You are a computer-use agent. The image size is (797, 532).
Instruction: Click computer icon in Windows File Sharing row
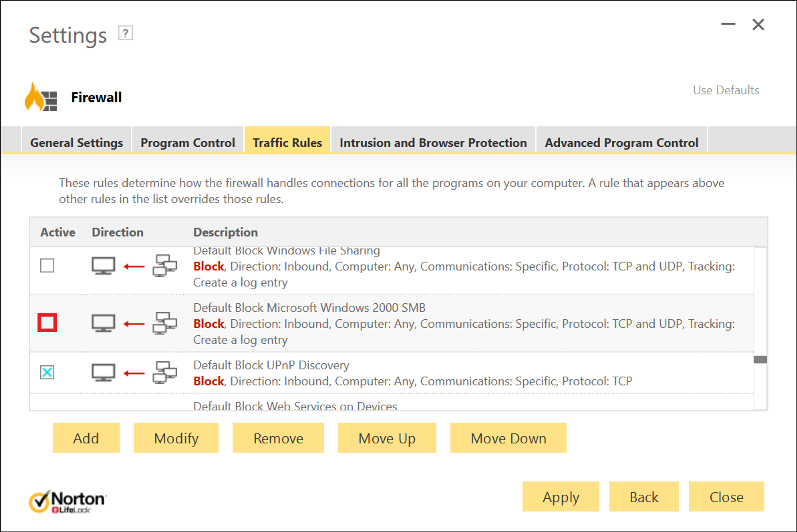click(103, 266)
